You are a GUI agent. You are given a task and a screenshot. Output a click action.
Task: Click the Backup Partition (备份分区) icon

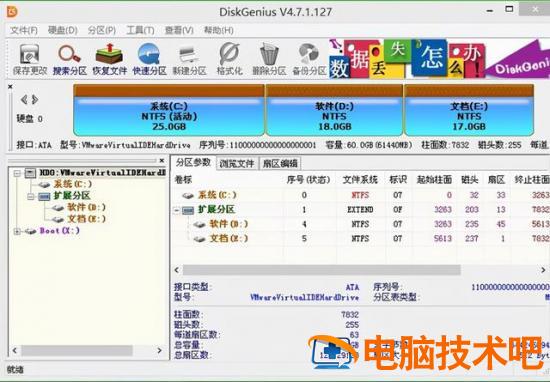coord(309,54)
